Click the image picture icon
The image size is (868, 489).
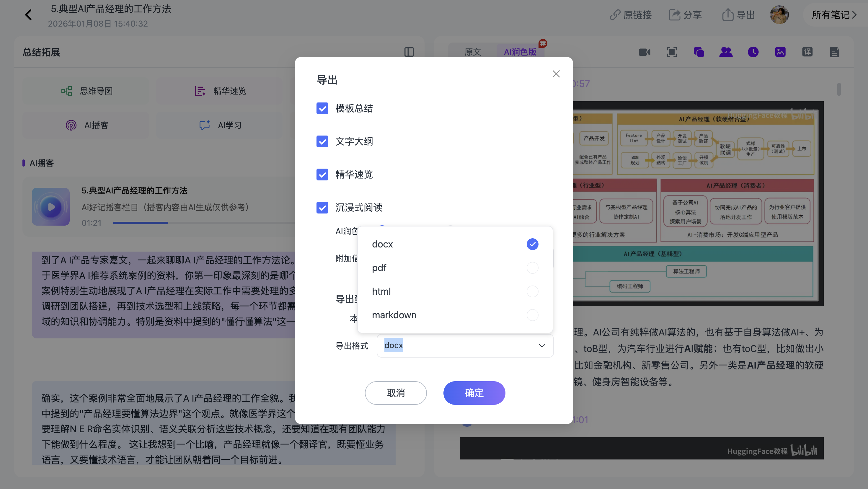point(780,52)
